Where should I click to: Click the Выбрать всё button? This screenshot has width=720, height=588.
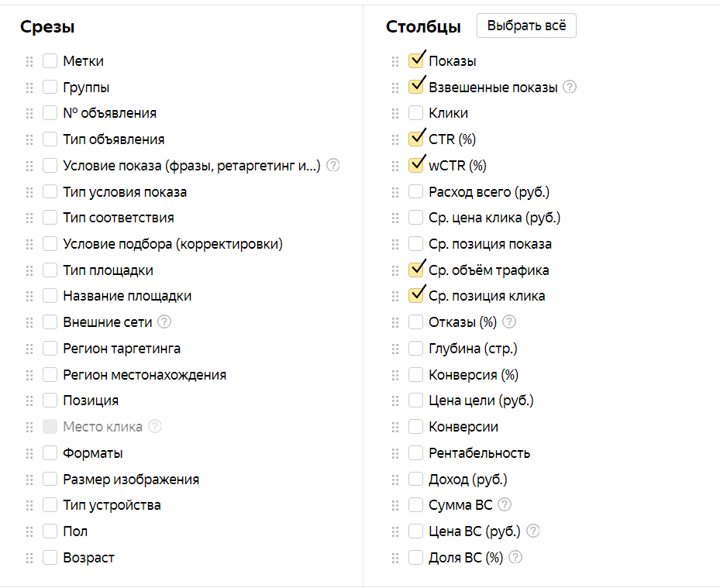526,26
